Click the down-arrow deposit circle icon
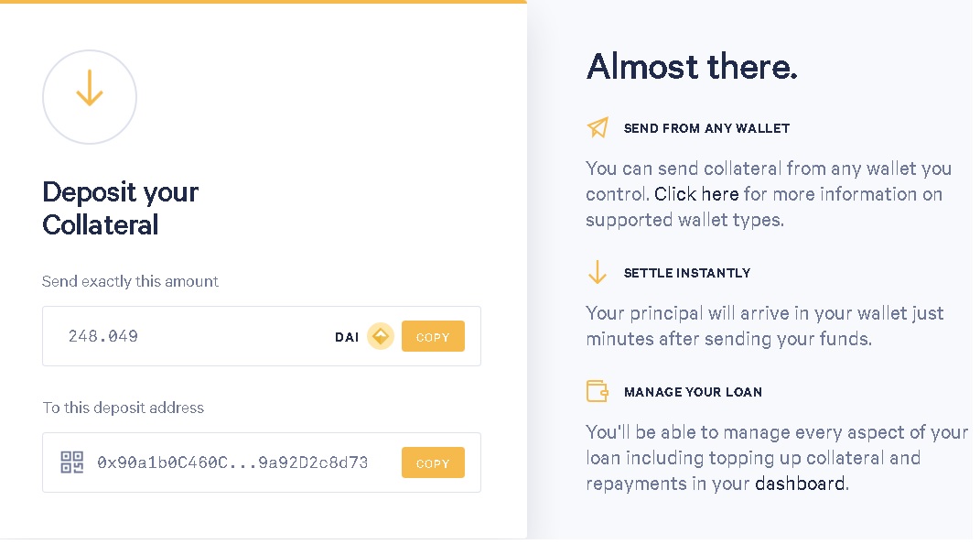The image size is (980, 544). click(90, 97)
